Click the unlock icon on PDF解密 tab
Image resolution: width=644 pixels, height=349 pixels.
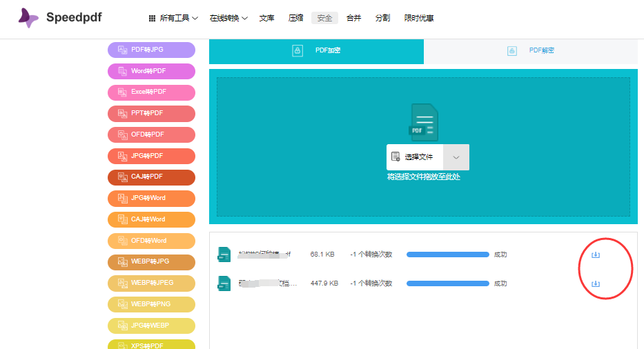pyautogui.click(x=511, y=51)
